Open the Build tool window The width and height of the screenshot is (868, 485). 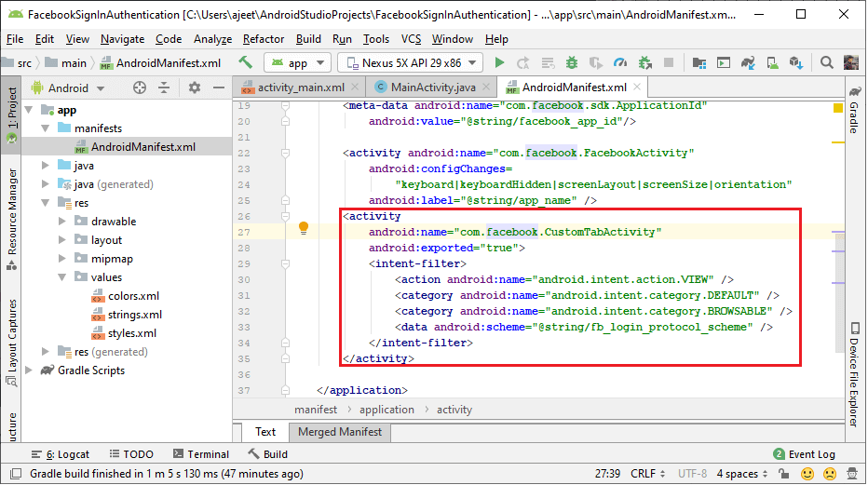268,454
